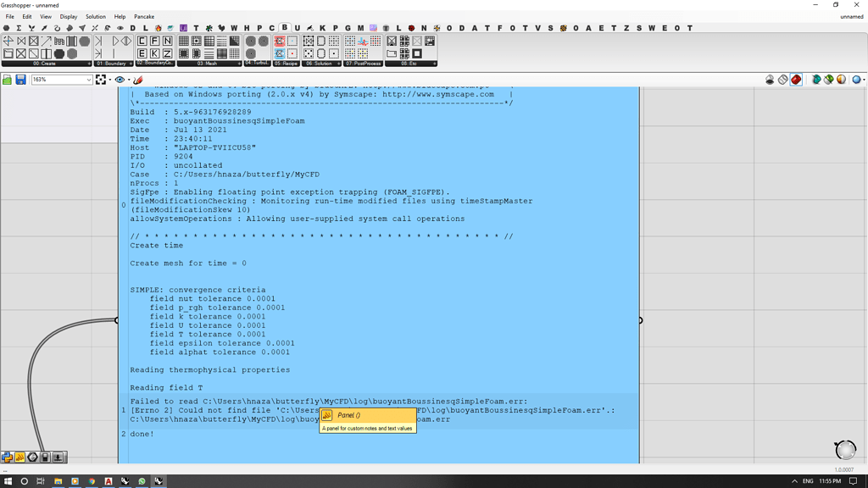Click the sketch pen markup icon

click(x=138, y=80)
